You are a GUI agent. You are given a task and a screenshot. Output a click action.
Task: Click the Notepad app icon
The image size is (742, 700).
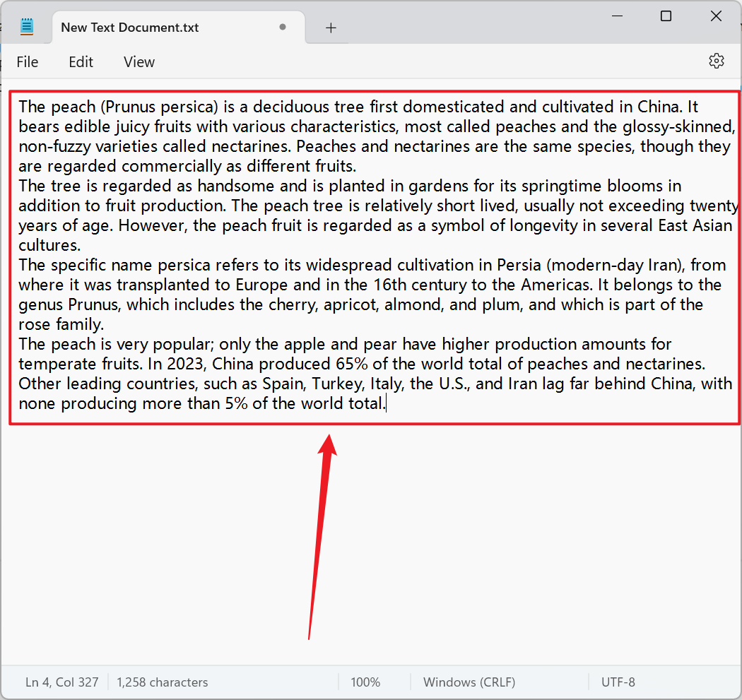click(x=27, y=27)
